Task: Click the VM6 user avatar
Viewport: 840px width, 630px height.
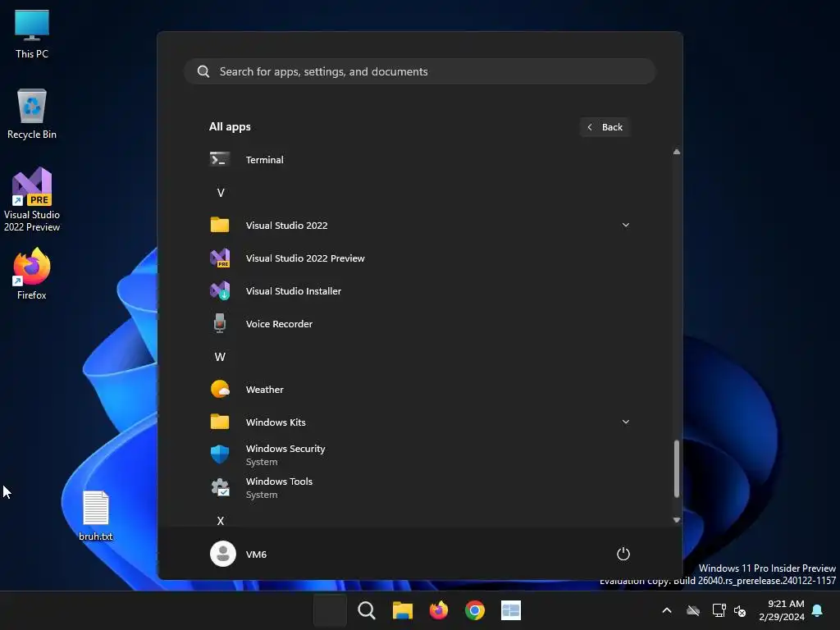Action: pyautogui.click(x=223, y=554)
